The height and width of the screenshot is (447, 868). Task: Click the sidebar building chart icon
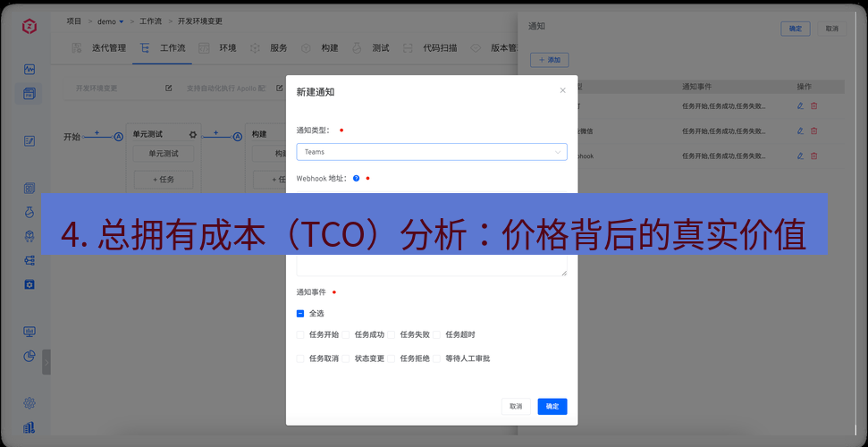pos(29,427)
